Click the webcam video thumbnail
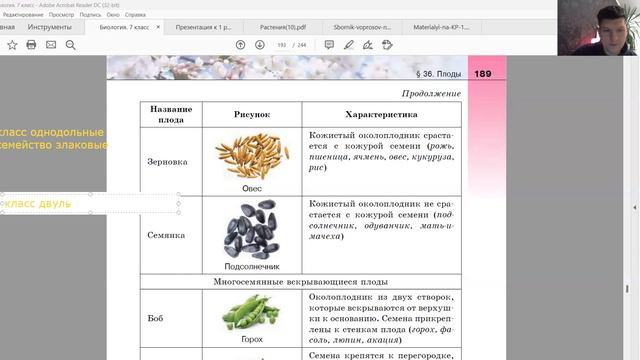640x360 pixels. click(598, 28)
